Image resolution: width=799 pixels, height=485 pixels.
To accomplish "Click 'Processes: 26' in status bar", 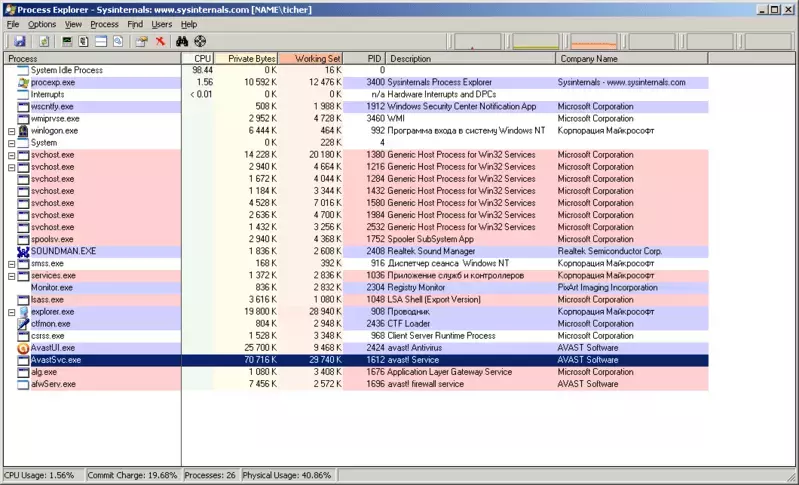I will click(210, 475).
